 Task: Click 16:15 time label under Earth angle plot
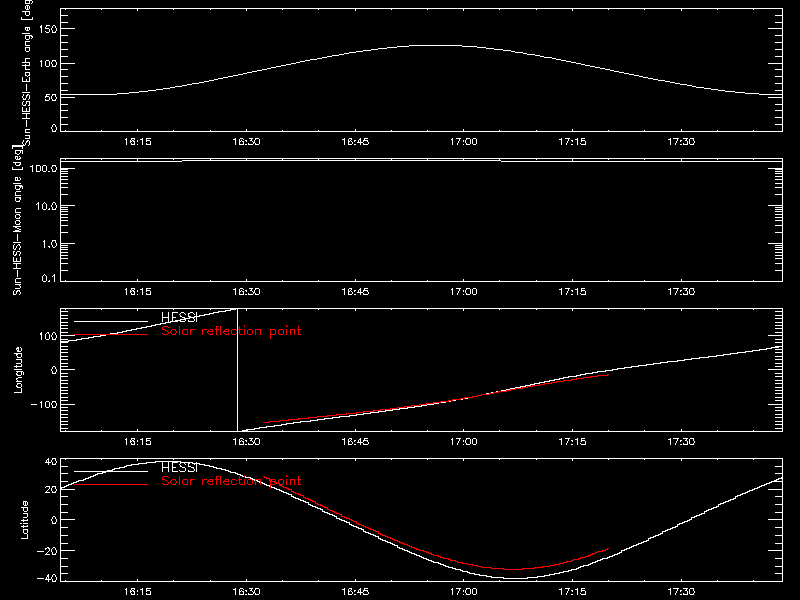[138, 142]
